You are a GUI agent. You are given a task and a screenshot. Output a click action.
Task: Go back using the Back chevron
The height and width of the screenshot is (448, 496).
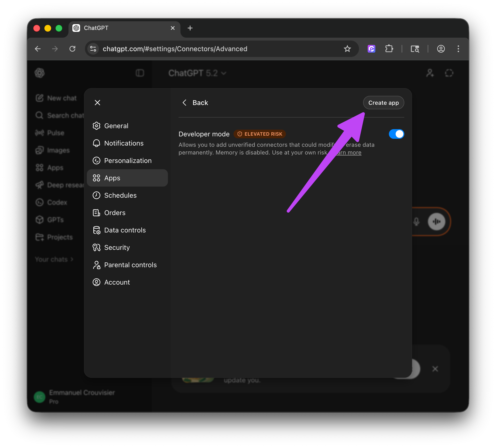point(185,103)
